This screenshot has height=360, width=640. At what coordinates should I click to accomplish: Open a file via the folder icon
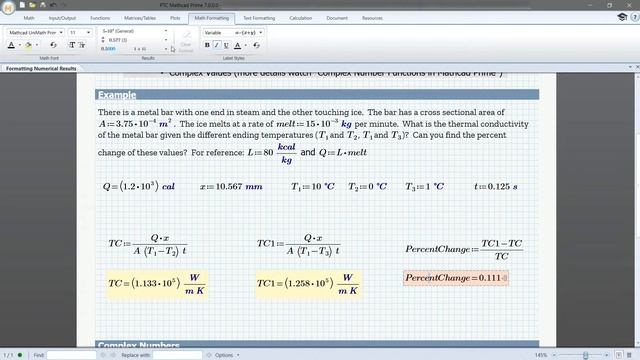click(32, 5)
